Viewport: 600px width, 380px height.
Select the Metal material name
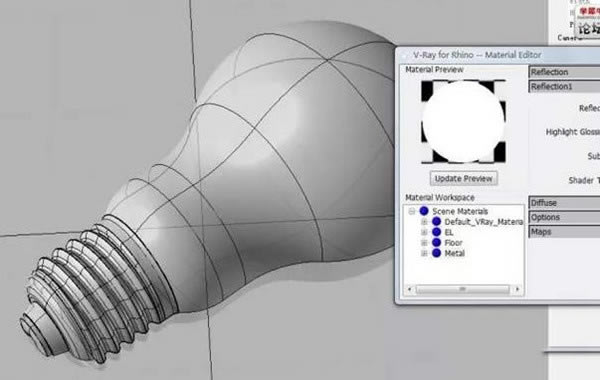click(455, 253)
